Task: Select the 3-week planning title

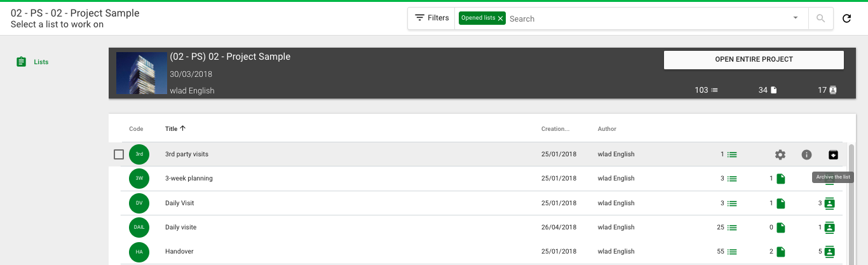Action: [x=189, y=179]
